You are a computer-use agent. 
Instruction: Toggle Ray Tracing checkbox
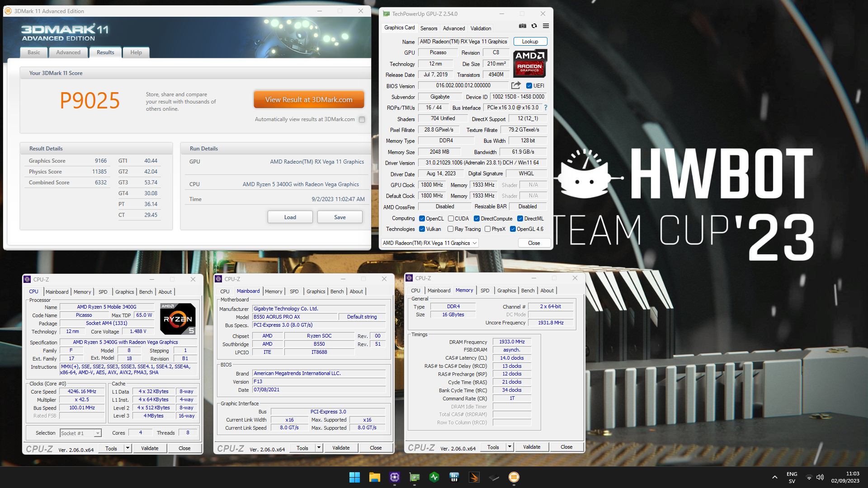(450, 229)
